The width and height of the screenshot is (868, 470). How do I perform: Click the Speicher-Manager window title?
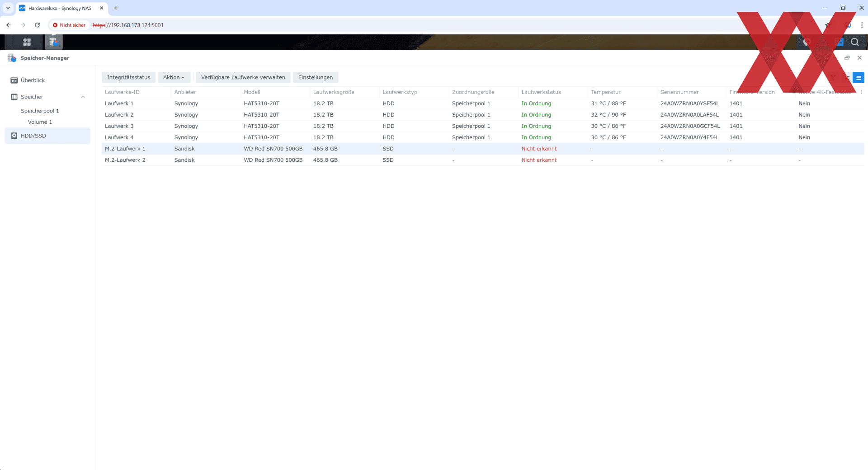(x=45, y=58)
